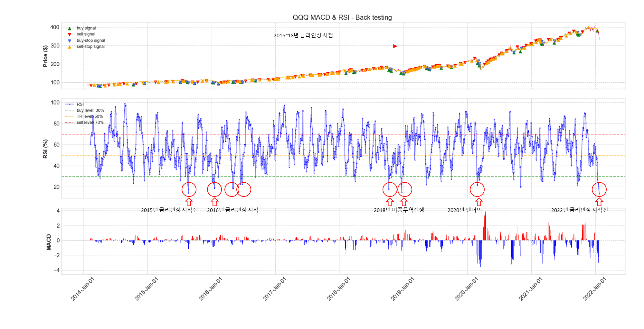The height and width of the screenshot is (329, 644).
Task: Click the red sell signal legend marker
Action: (70, 34)
